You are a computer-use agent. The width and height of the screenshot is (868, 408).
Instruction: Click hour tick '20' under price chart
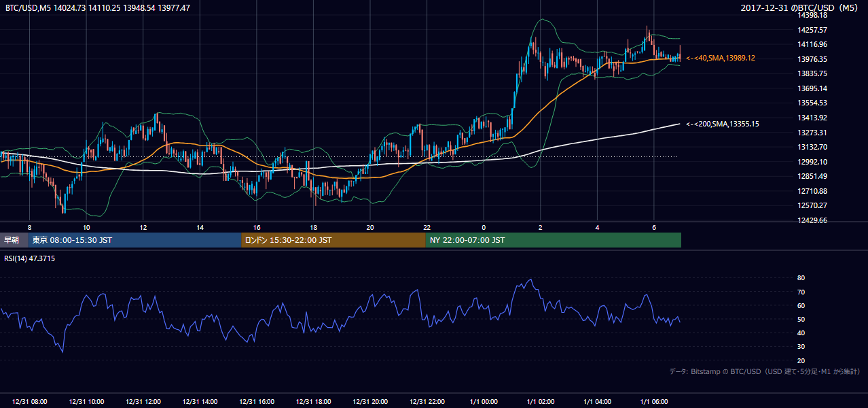click(370, 227)
